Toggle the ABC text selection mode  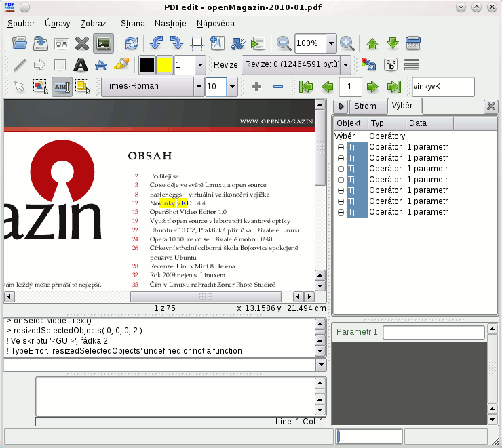[62, 87]
